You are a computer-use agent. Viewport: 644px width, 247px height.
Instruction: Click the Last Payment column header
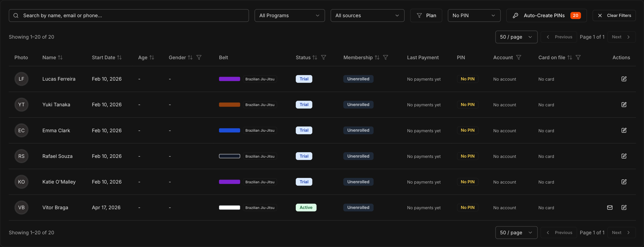point(423,58)
